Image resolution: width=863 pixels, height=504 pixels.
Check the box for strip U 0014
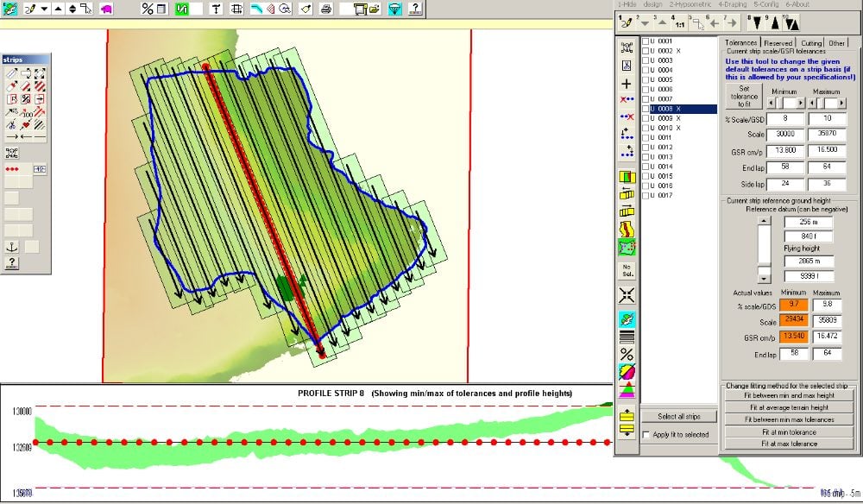(646, 167)
